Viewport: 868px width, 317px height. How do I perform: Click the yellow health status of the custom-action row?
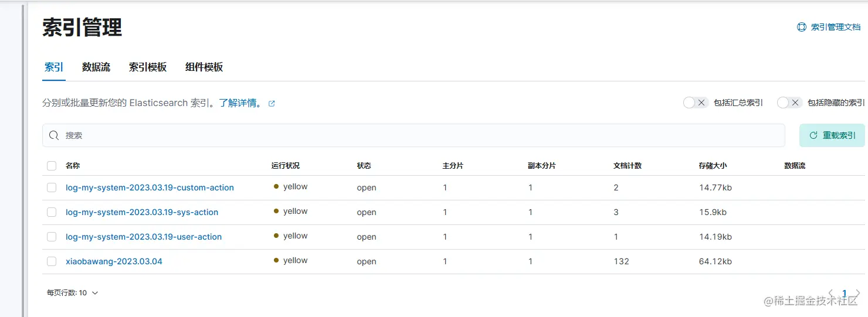coord(291,187)
